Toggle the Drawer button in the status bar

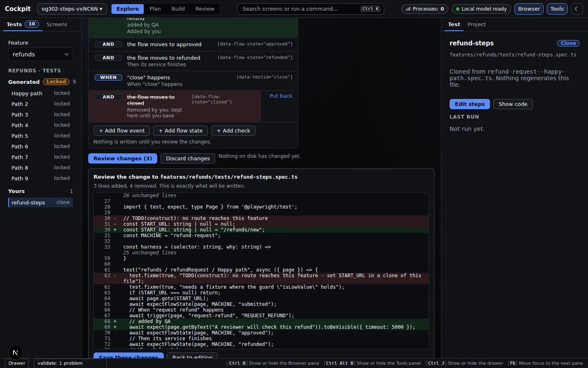(17, 363)
